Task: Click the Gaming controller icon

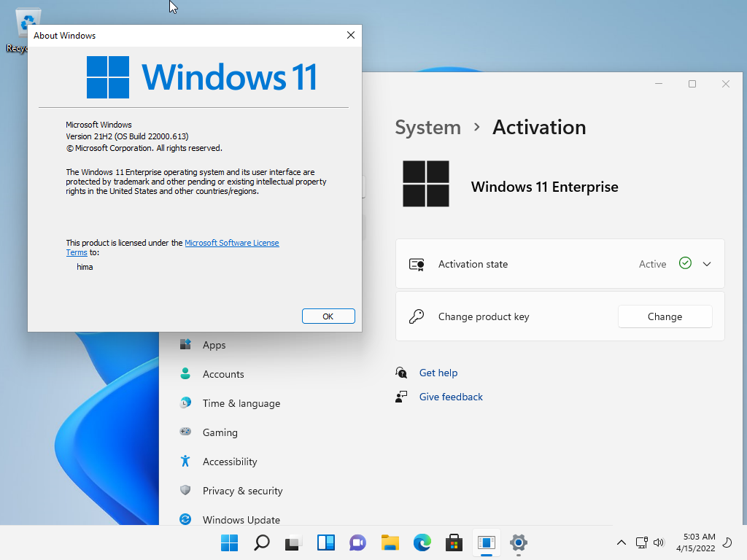Action: [x=185, y=432]
